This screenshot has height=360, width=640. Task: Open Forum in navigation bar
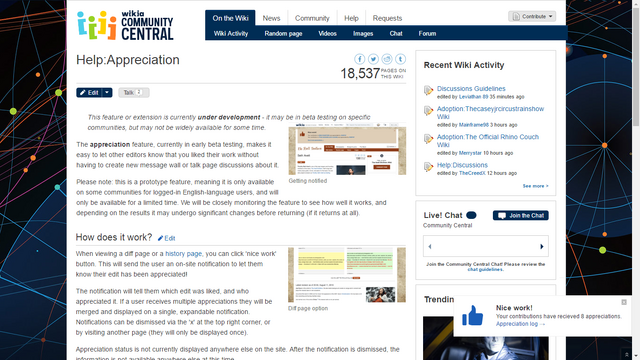[x=427, y=33]
